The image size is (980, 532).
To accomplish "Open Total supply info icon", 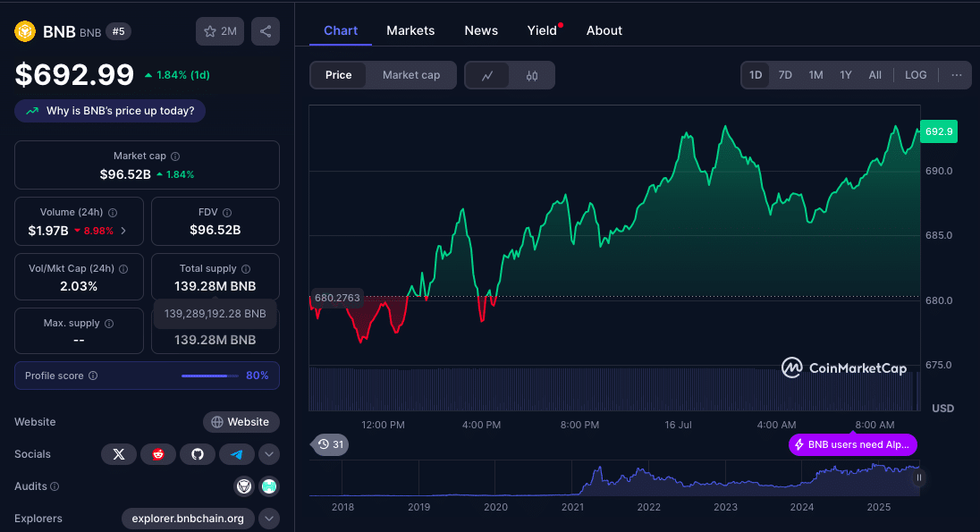I will (x=246, y=269).
